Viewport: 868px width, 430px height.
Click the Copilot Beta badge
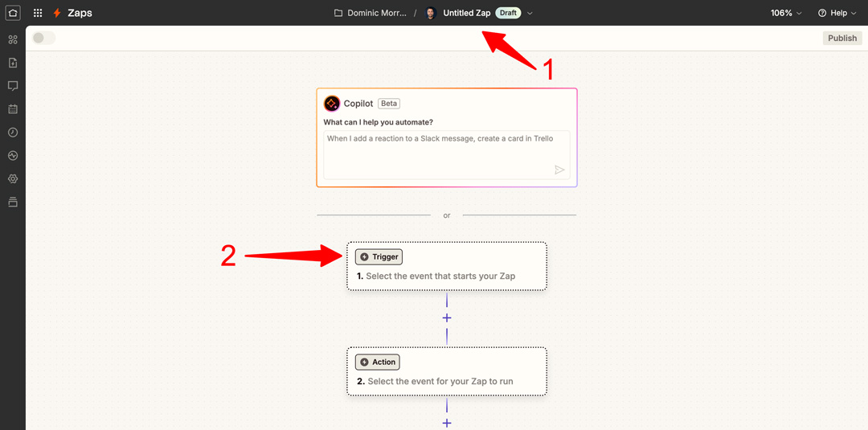click(x=389, y=104)
